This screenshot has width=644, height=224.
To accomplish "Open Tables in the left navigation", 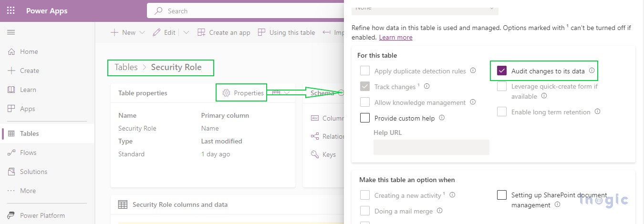I will [x=47, y=133].
